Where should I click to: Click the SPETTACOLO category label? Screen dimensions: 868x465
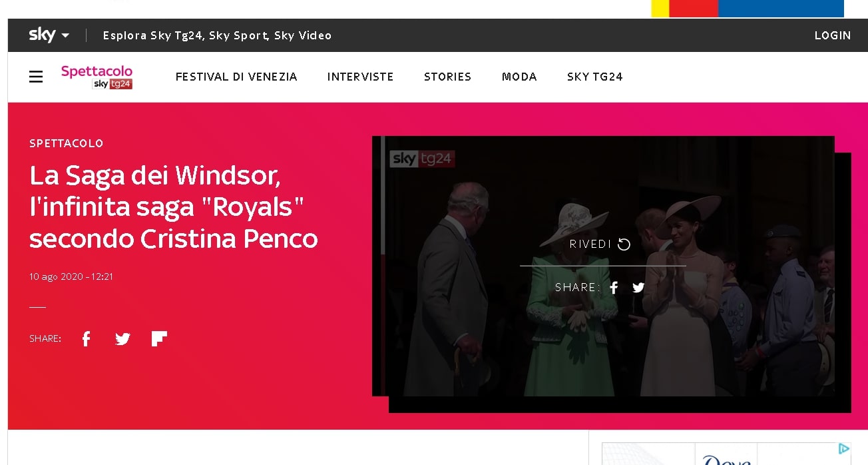(x=67, y=143)
